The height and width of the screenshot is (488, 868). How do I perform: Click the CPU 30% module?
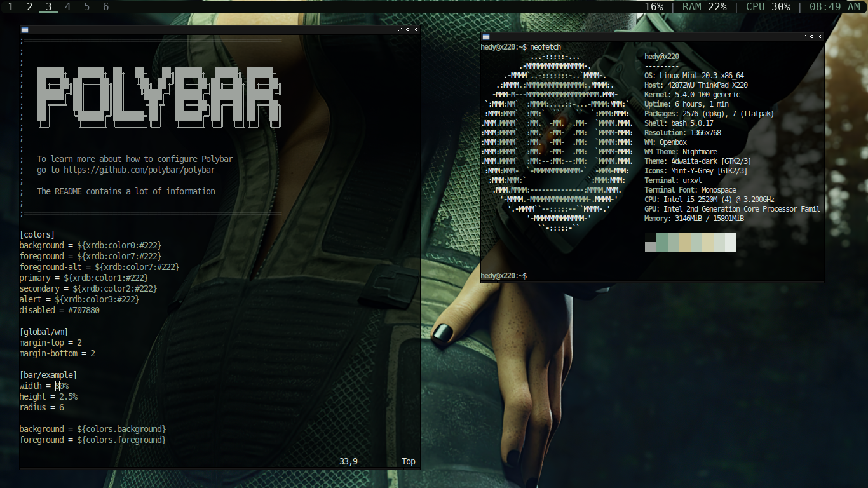768,7
